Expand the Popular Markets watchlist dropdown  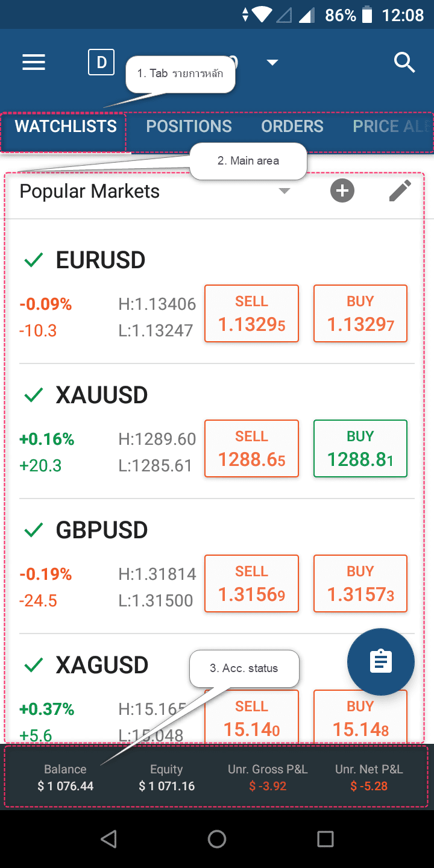[x=285, y=192]
